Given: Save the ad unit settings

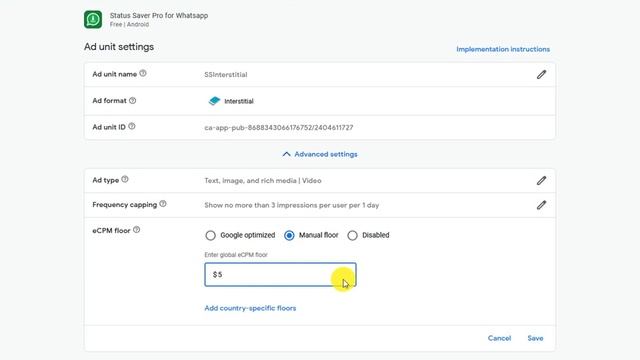Looking at the screenshot, I should coord(535,338).
